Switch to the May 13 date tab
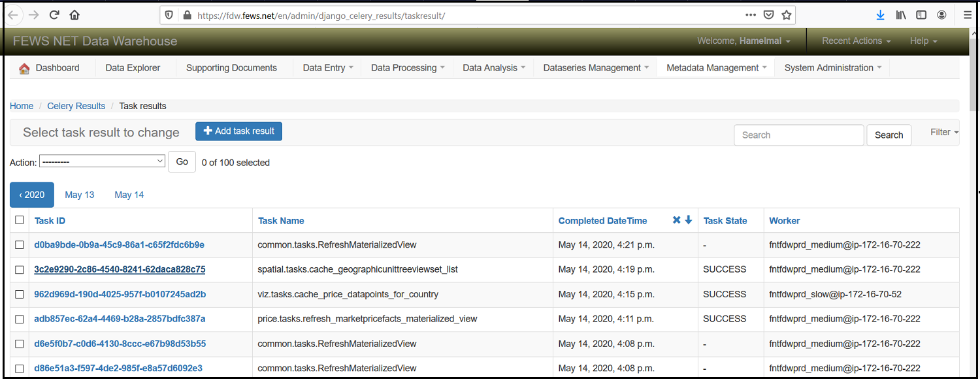Screen dimensions: 980x379 tap(80, 195)
